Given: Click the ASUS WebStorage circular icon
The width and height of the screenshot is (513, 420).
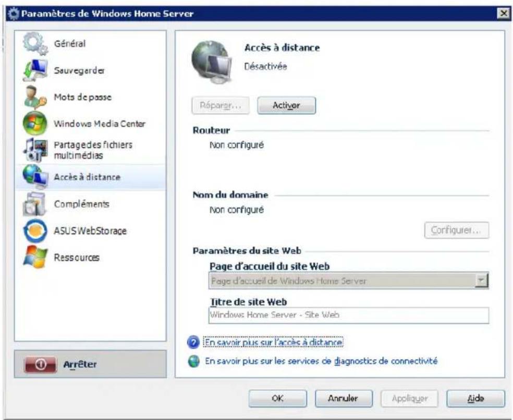Looking at the screenshot, I should (x=35, y=231).
